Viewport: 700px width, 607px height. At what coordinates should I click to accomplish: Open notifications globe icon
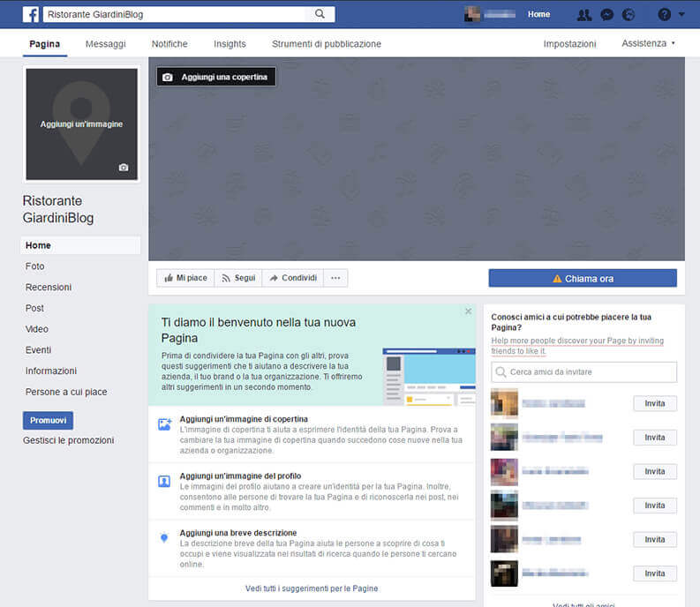pyautogui.click(x=628, y=15)
